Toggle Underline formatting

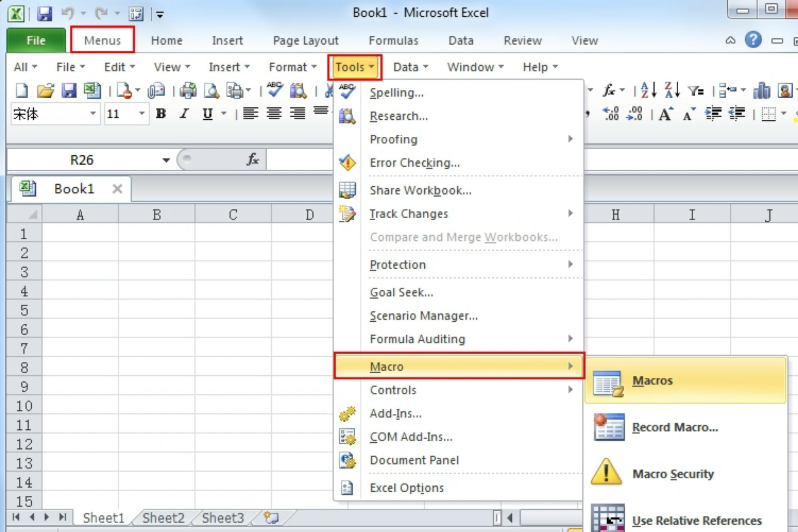207,113
